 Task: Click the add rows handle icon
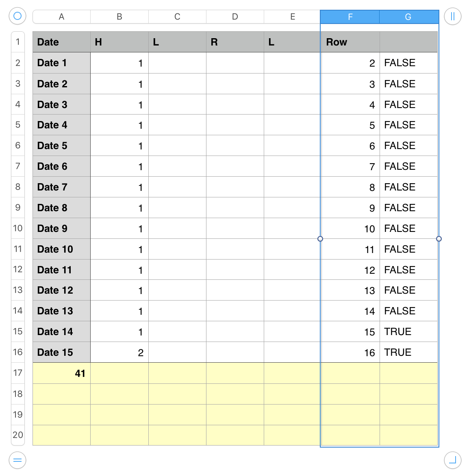[17, 460]
